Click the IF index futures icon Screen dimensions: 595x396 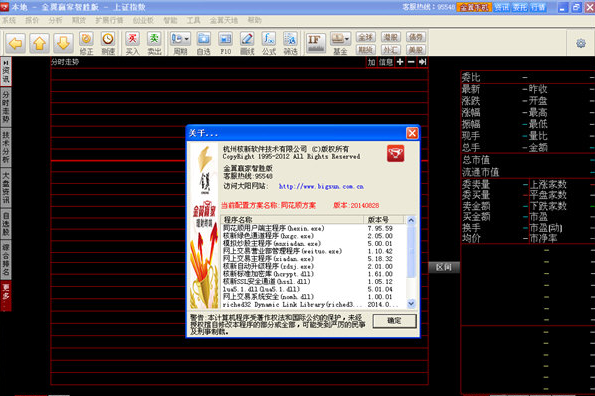point(315,43)
